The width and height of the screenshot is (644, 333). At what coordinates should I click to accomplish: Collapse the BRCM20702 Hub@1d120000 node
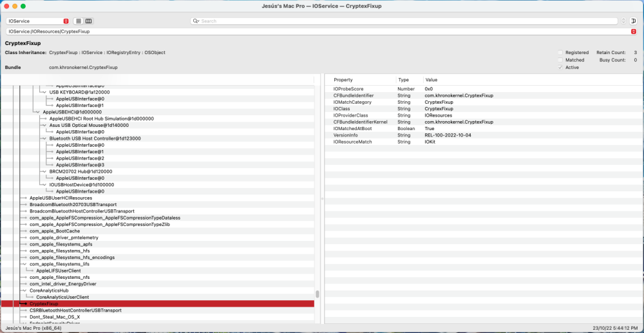pyautogui.click(x=45, y=171)
